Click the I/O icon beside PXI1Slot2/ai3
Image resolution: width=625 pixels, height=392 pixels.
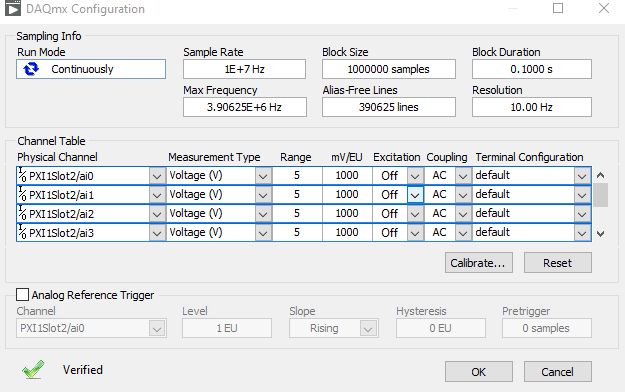(x=22, y=232)
